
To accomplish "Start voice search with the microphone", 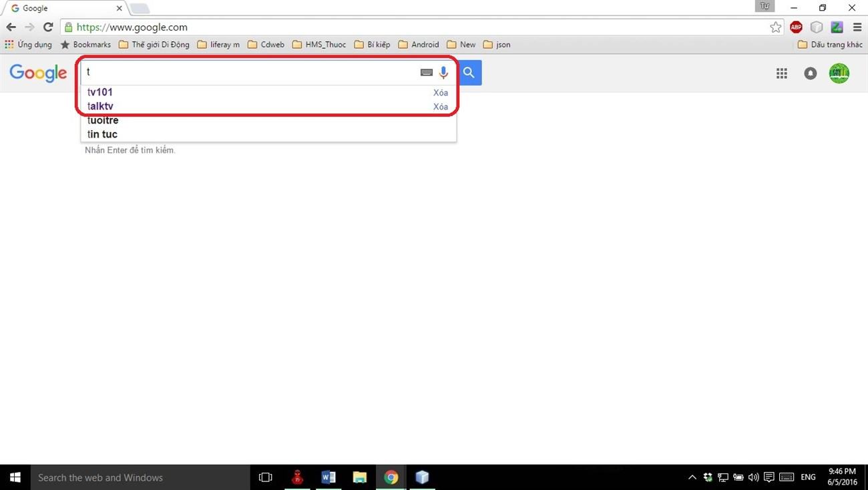I will pos(443,73).
